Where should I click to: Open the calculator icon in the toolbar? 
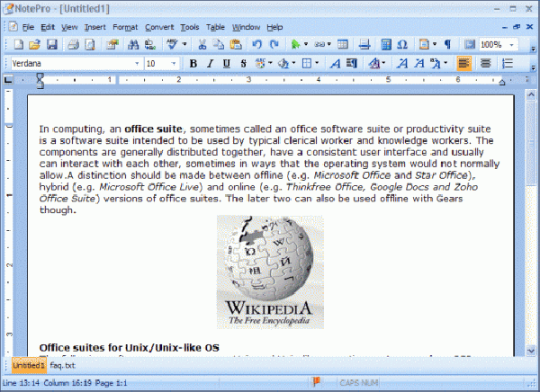[386, 44]
